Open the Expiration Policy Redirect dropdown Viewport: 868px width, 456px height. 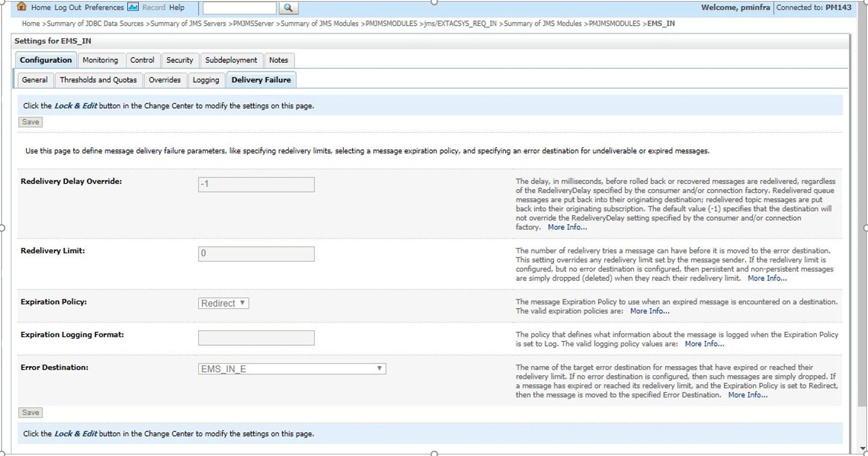click(223, 303)
